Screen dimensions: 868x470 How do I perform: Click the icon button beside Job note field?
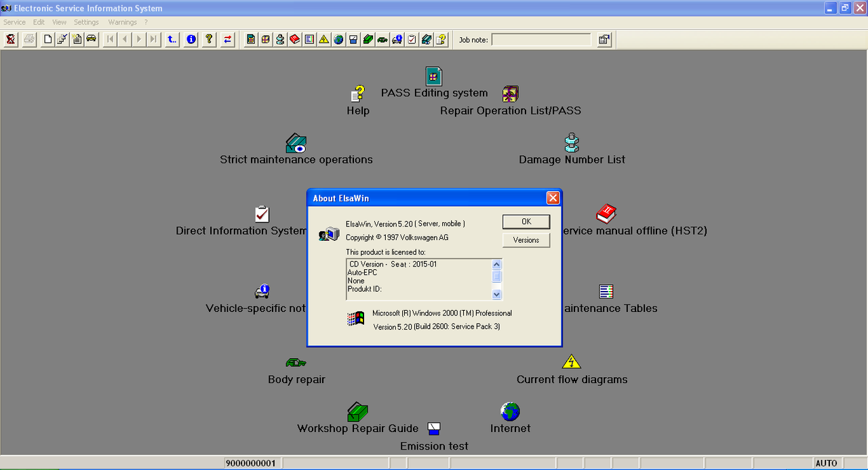tap(604, 39)
